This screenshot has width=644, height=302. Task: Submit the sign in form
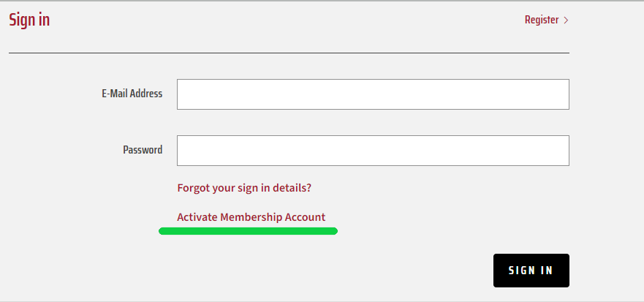pos(531,271)
